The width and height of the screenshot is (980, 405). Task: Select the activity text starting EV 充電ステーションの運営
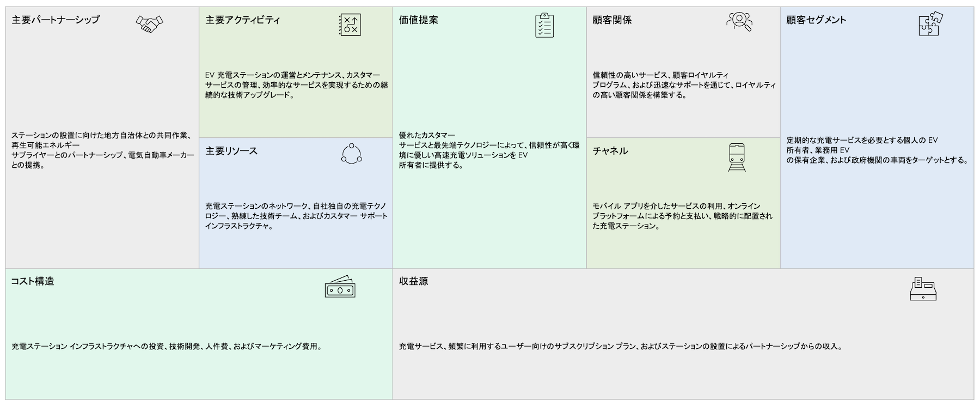[x=297, y=85]
